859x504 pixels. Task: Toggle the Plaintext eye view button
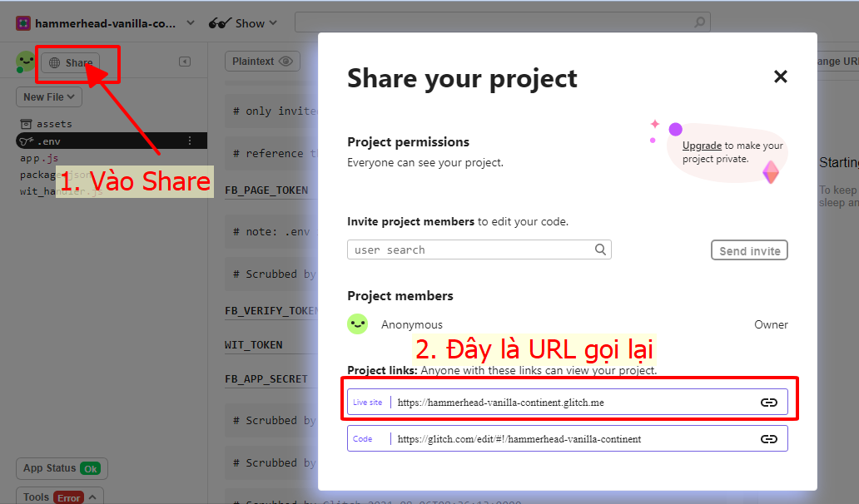coord(262,62)
